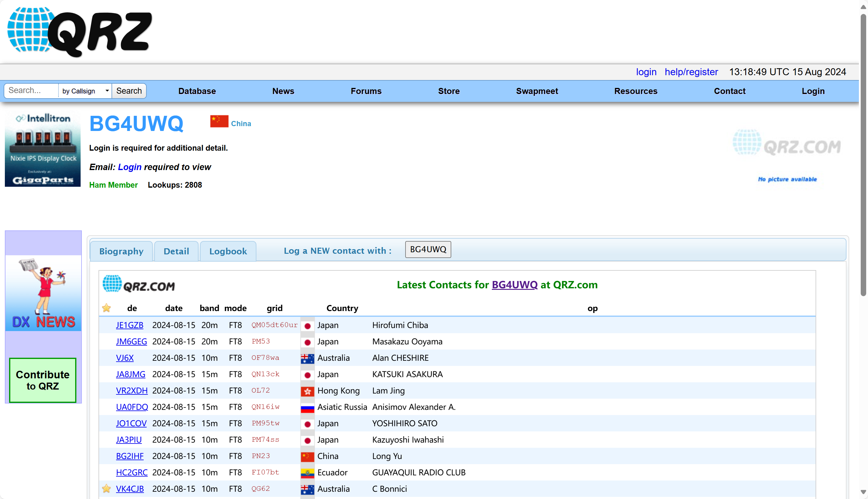Open the Database menu
868x499 pixels.
click(x=197, y=91)
